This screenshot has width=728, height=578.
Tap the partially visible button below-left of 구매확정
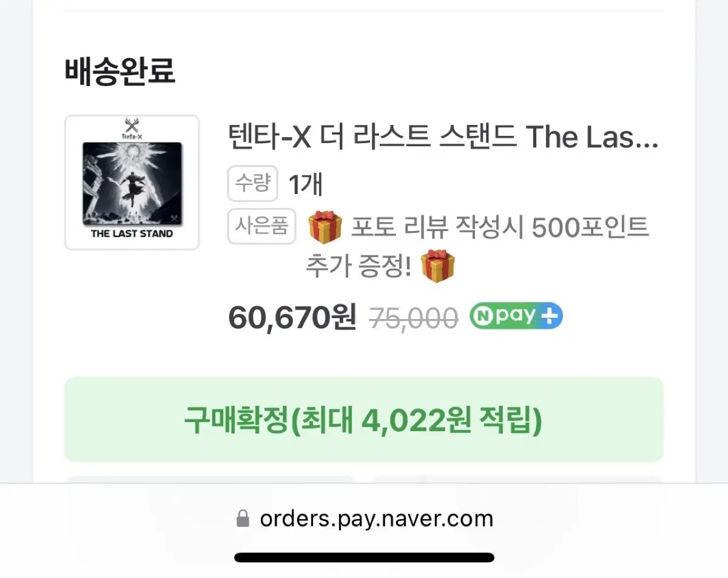tap(210, 480)
